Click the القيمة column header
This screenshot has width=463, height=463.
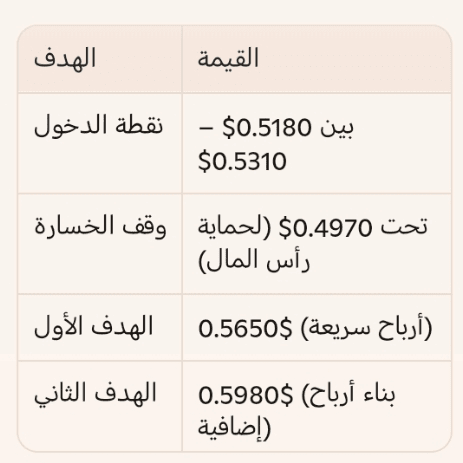click(228, 58)
